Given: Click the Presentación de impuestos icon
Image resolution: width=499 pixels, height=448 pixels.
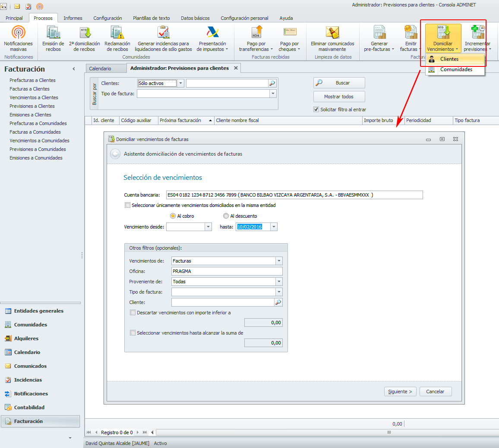Looking at the screenshot, I should click(212, 33).
